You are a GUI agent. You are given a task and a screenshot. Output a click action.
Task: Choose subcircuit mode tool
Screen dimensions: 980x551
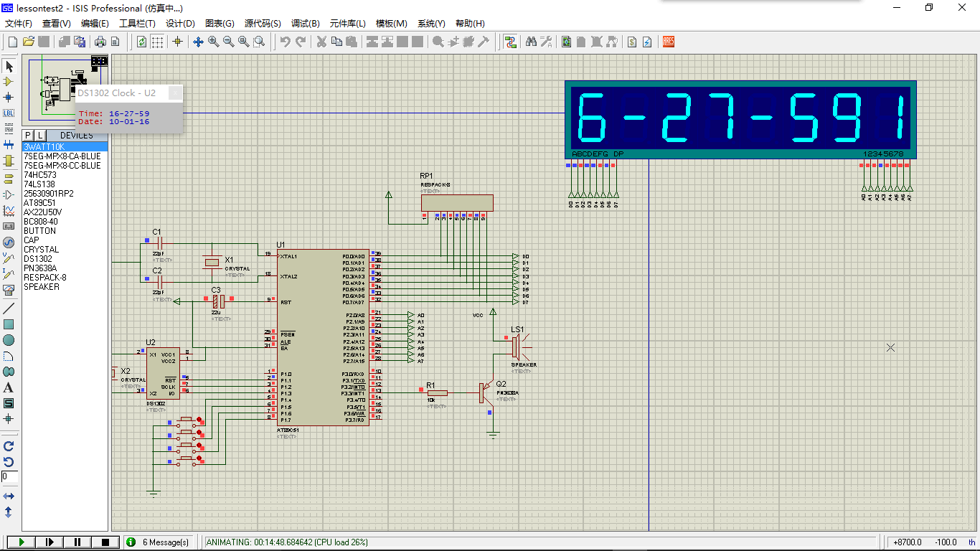(9, 160)
